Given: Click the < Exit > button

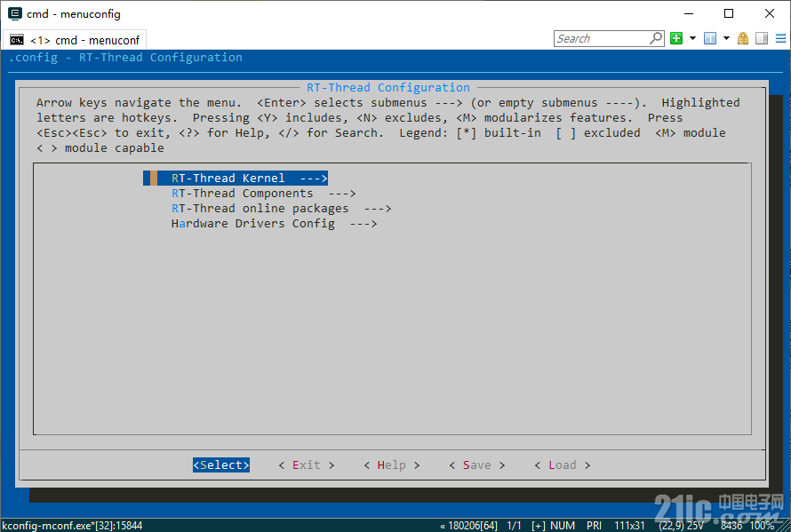Looking at the screenshot, I should (307, 465).
